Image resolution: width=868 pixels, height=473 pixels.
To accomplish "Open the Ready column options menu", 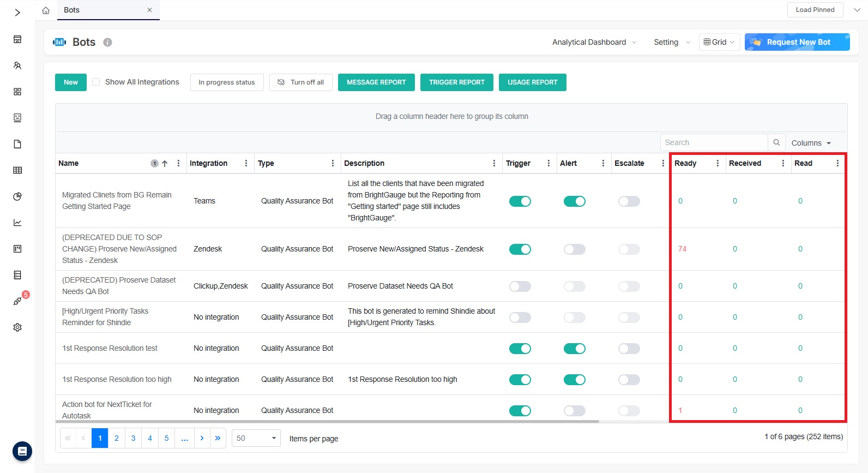I will tap(718, 163).
